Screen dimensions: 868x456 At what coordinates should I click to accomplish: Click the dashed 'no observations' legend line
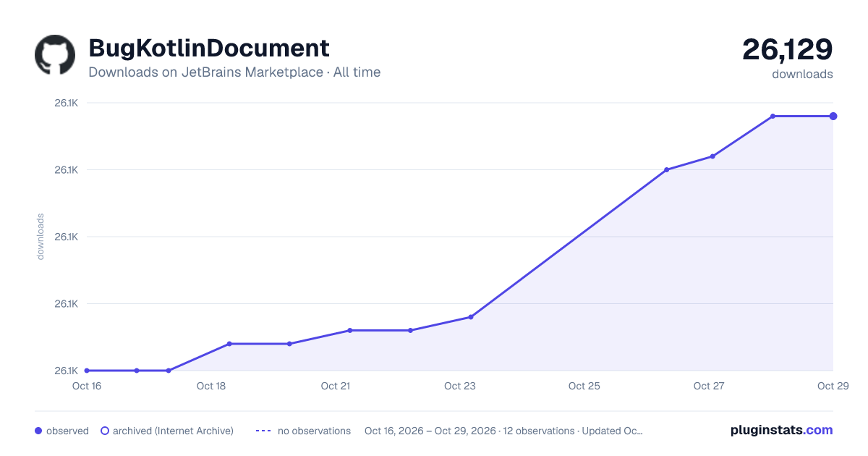click(x=263, y=431)
